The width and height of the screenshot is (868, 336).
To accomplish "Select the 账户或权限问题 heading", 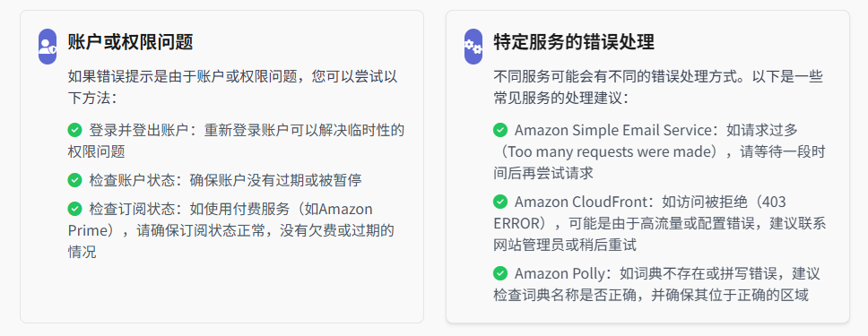I will pos(130,42).
